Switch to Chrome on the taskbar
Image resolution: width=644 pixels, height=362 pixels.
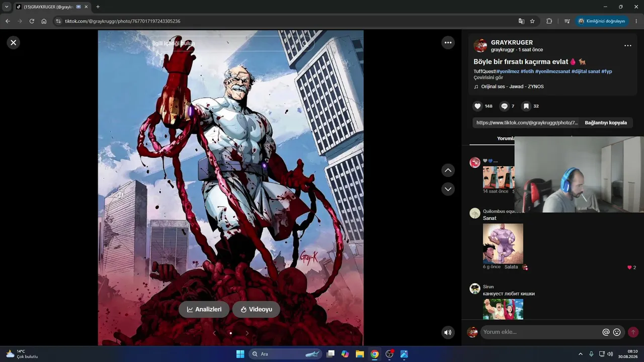pyautogui.click(x=374, y=354)
